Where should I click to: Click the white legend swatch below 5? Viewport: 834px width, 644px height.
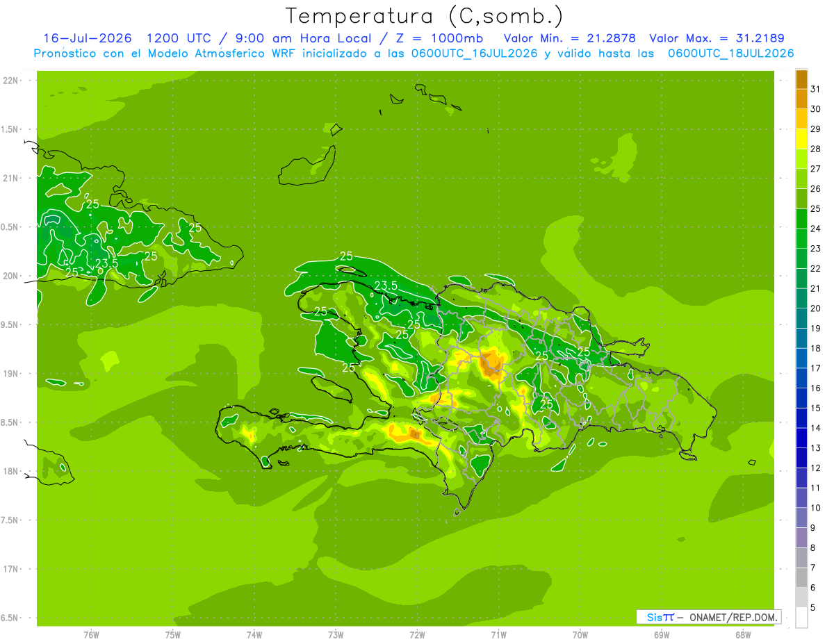pos(801,618)
